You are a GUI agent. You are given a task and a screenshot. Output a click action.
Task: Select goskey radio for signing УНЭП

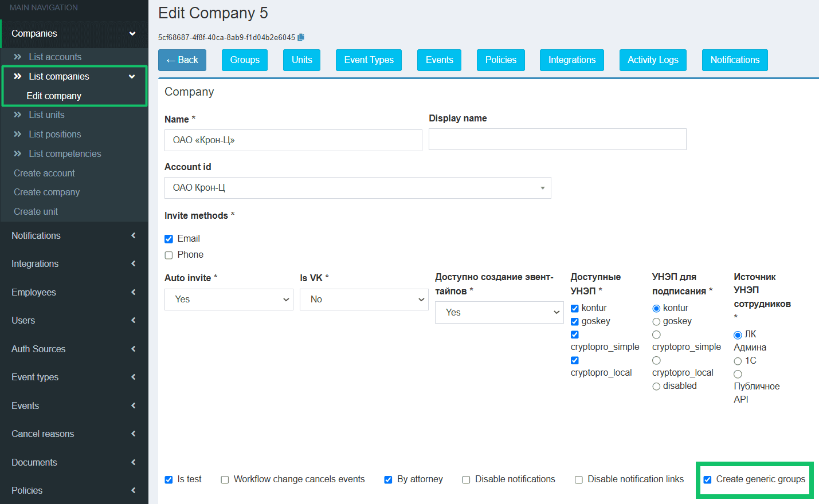pos(656,322)
